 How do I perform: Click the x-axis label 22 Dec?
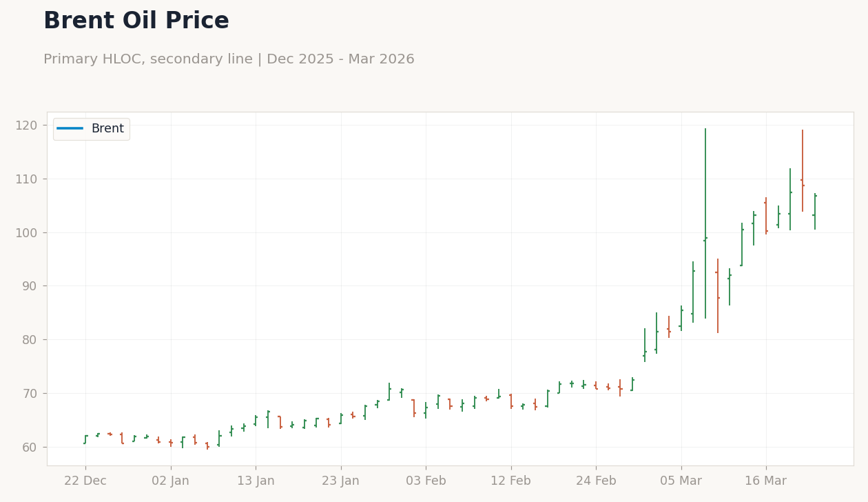(85, 481)
